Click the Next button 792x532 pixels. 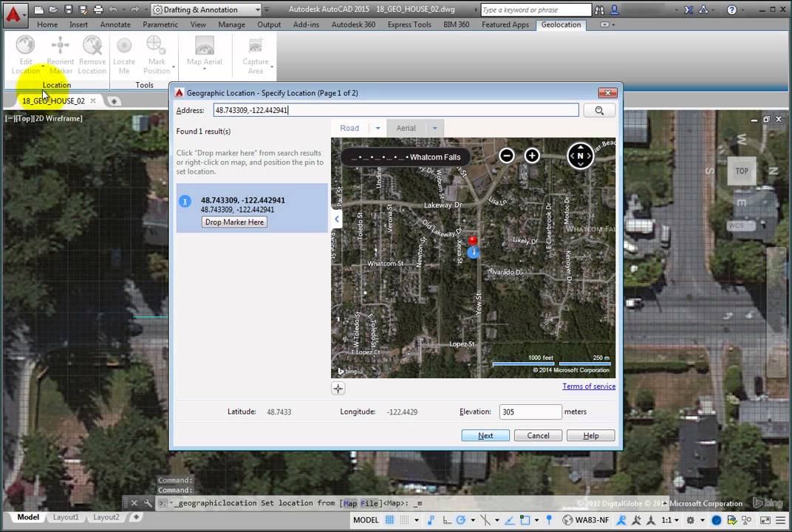pyautogui.click(x=485, y=435)
